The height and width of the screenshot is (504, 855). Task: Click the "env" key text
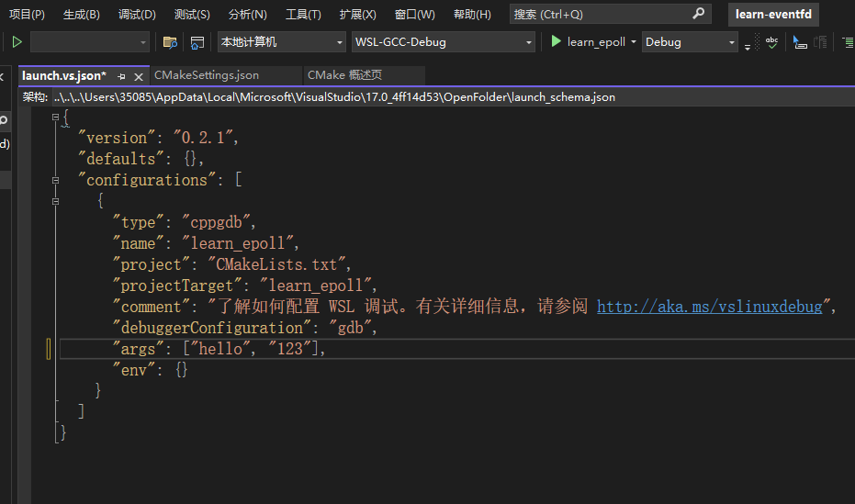[134, 370]
